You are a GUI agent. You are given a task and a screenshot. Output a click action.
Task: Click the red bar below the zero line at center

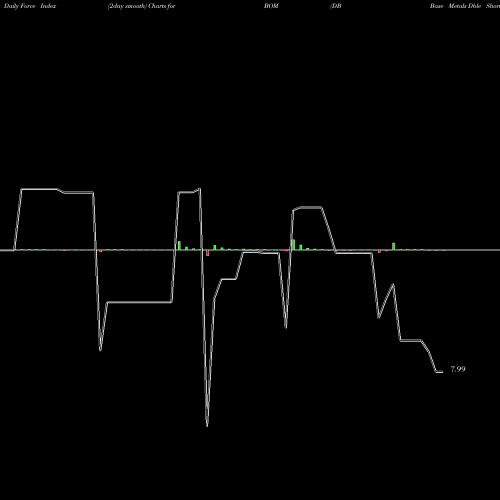click(208, 253)
